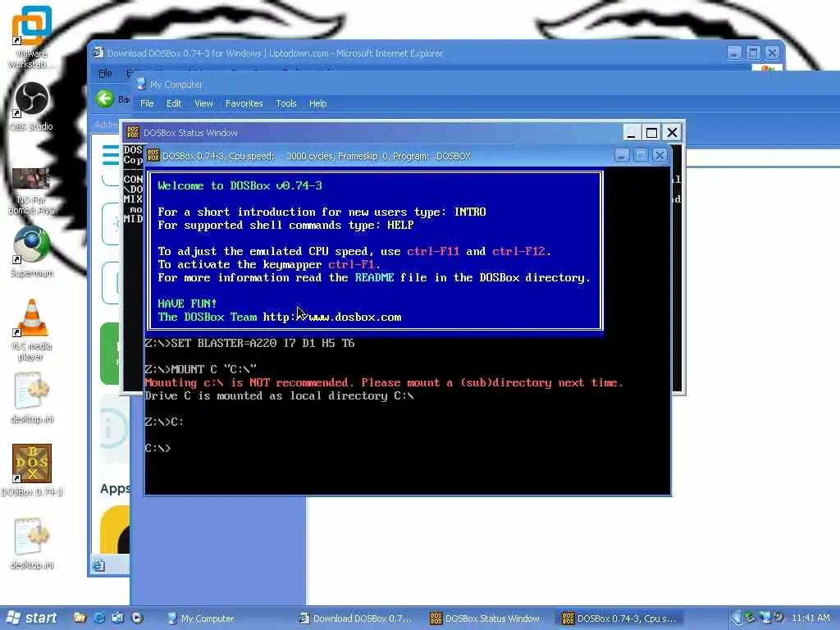Open Help menu in My Computer window
This screenshot has height=630, width=840.
click(317, 103)
